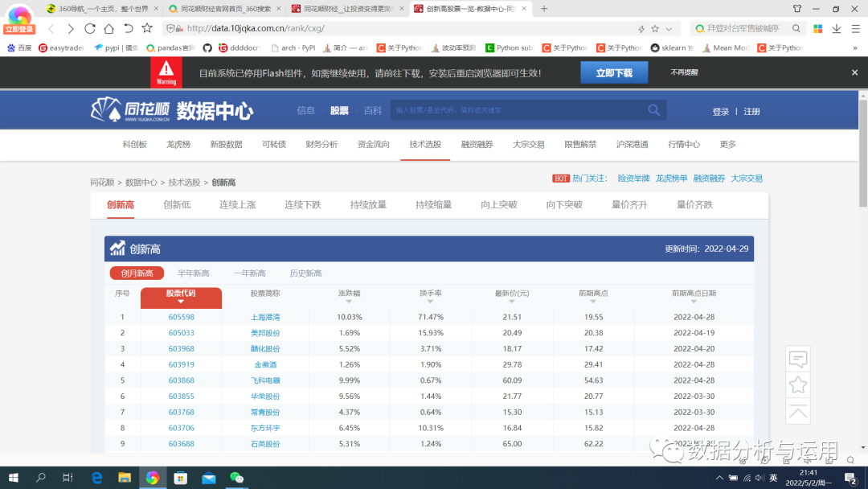Open the Mail app from taskbar
The image size is (868, 489).
[209, 478]
